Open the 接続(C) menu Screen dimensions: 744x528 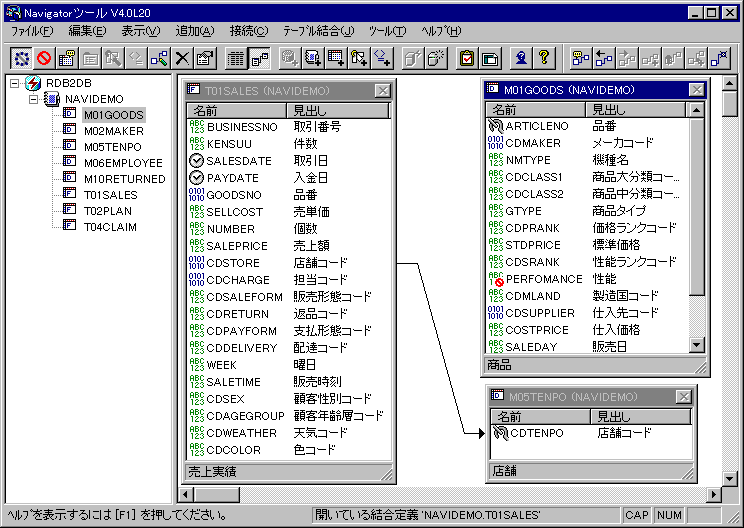(249, 31)
